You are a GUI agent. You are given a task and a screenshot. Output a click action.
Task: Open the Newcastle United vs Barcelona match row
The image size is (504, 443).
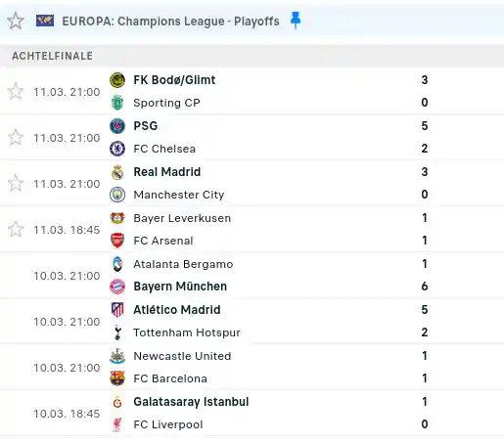(x=252, y=367)
